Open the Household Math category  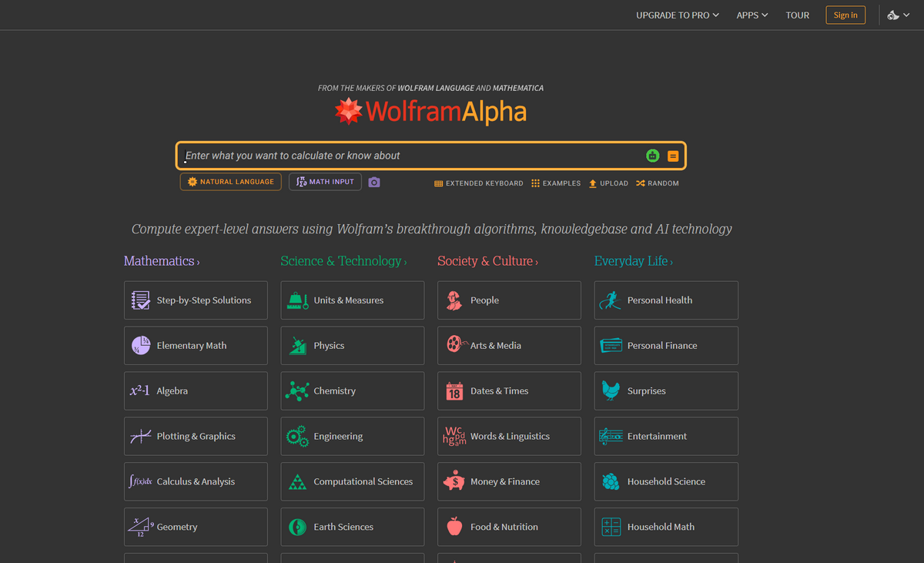coord(667,528)
